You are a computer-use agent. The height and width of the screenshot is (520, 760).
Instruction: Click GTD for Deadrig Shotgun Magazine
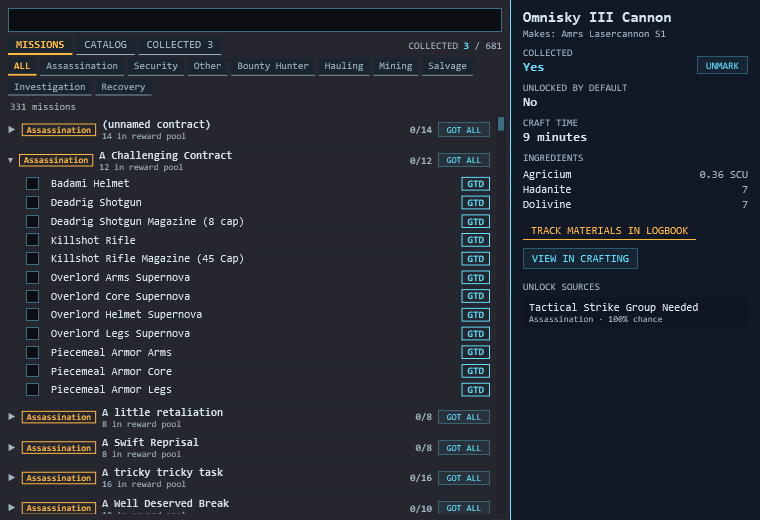(x=475, y=221)
